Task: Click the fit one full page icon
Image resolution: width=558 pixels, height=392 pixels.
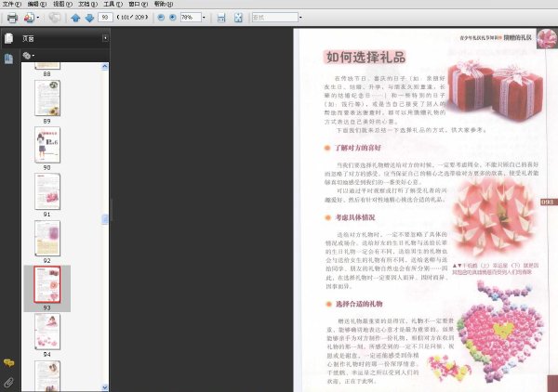Action: tap(238, 18)
